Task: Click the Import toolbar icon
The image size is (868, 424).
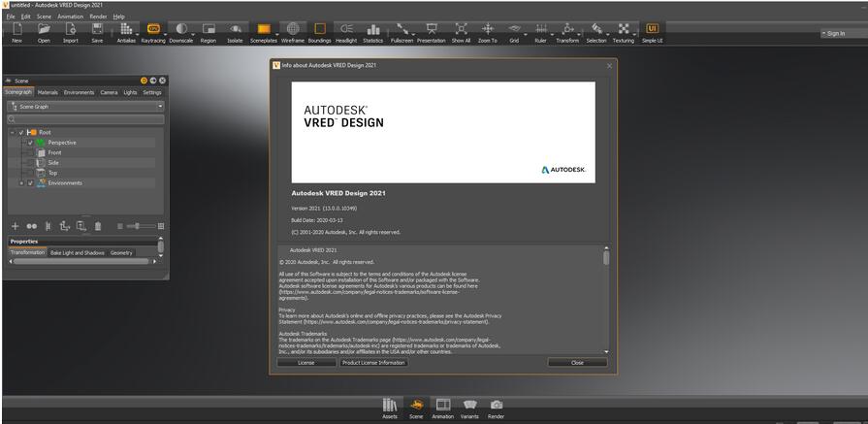Action: [x=70, y=33]
